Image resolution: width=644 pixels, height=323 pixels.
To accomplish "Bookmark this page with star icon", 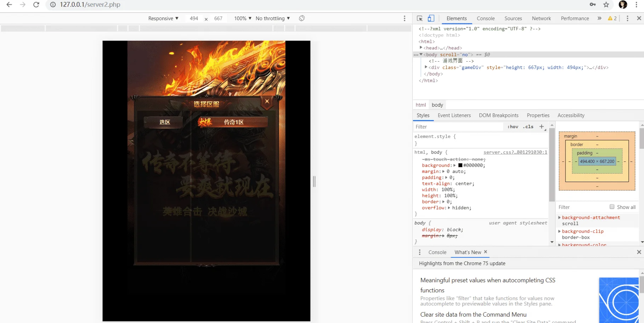I will [x=606, y=5].
